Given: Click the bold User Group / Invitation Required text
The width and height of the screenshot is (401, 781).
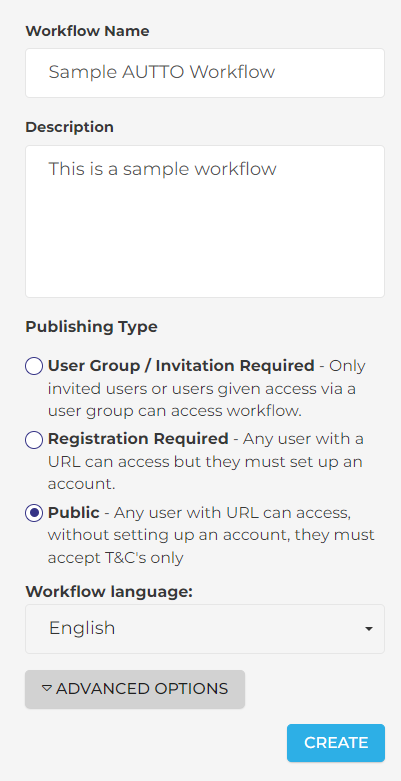Looking at the screenshot, I should tap(181, 366).
